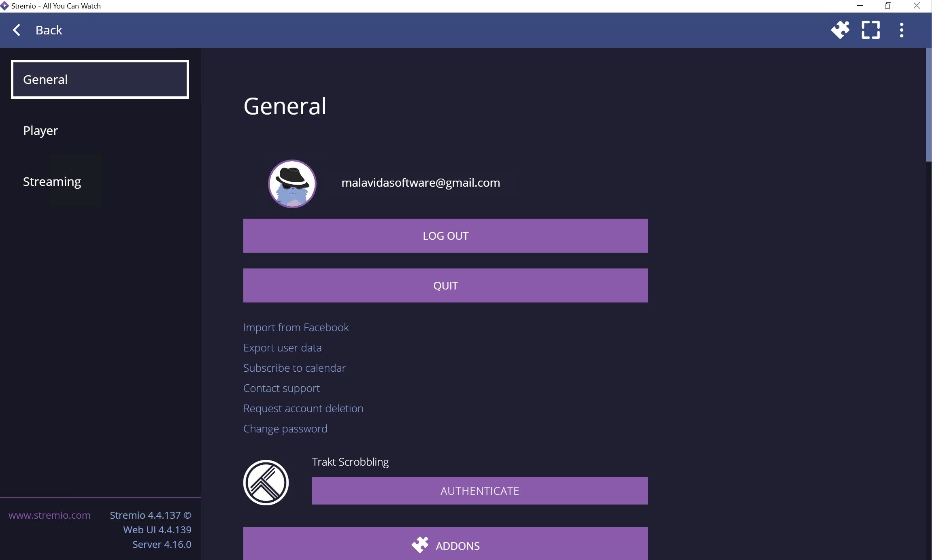
Task: Click the Export user data option
Action: click(x=282, y=347)
